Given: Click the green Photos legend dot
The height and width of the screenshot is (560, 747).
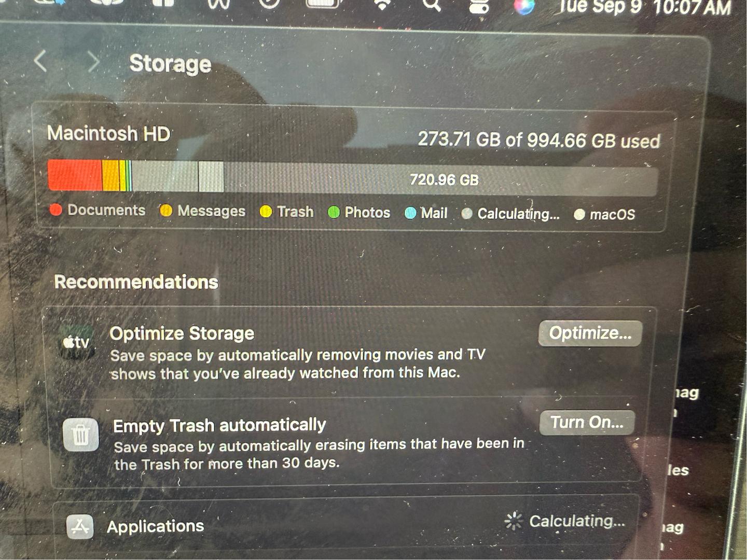Looking at the screenshot, I should pyautogui.click(x=334, y=212).
